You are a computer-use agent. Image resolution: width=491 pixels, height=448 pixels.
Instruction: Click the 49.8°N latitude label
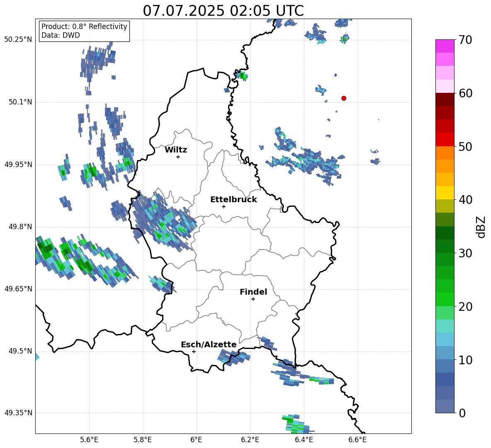(20, 227)
